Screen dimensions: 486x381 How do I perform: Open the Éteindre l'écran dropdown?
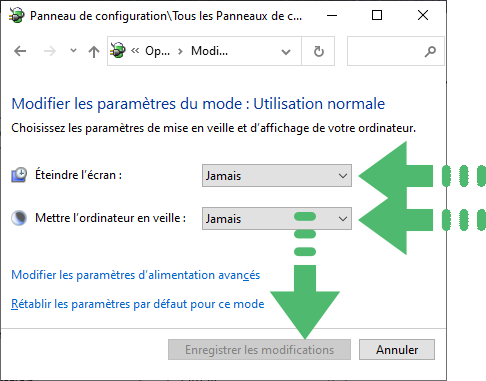277,175
